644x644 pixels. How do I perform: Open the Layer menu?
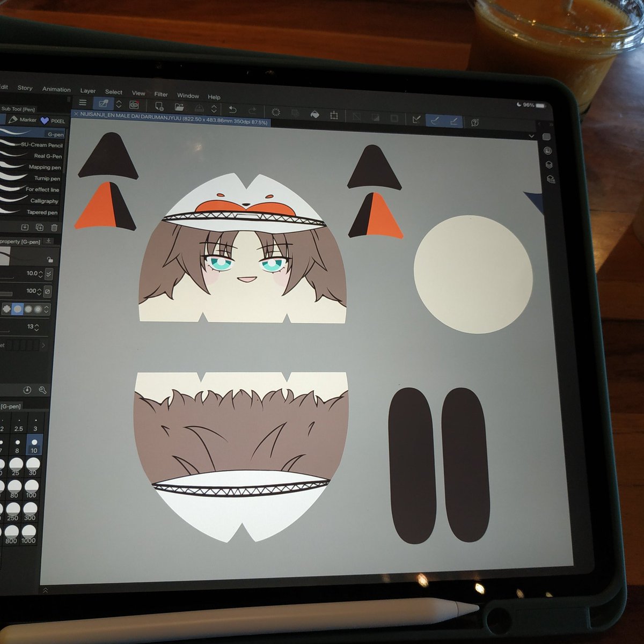pyautogui.click(x=88, y=91)
